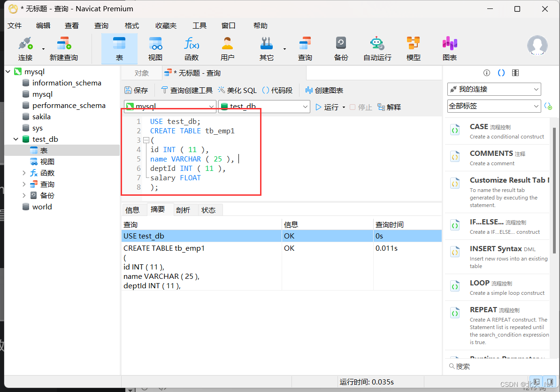Click the 备份 (Backup) toolbar icon
This screenshot has height=392, width=560.
[340, 48]
